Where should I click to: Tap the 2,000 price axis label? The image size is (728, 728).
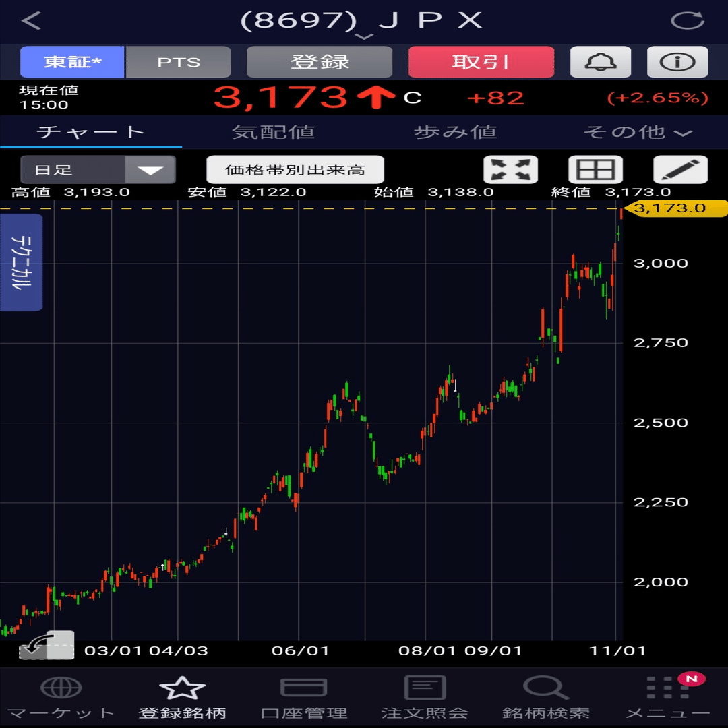pos(661,582)
